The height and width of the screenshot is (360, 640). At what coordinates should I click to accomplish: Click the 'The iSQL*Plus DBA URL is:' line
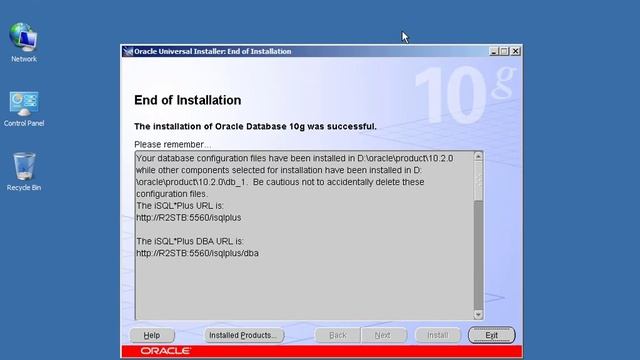pos(189,241)
